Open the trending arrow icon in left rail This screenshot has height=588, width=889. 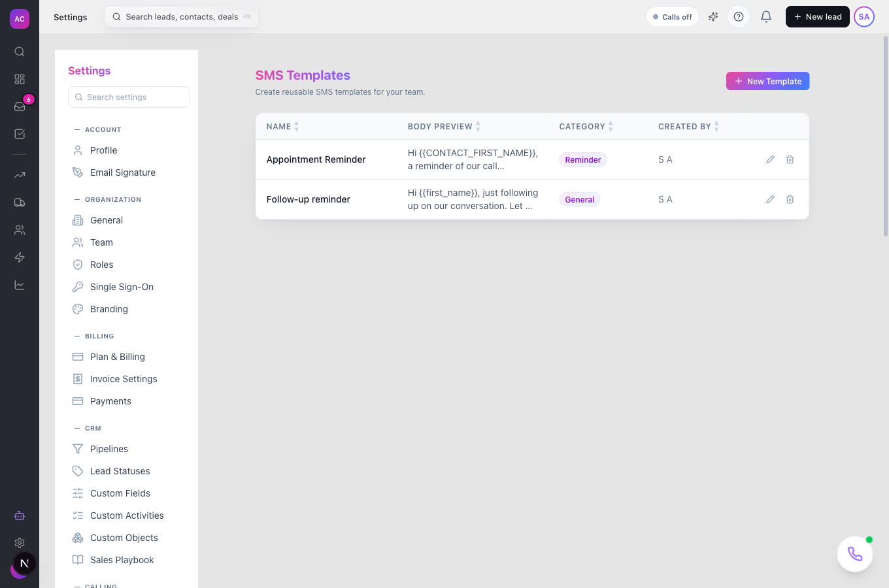pyautogui.click(x=20, y=175)
